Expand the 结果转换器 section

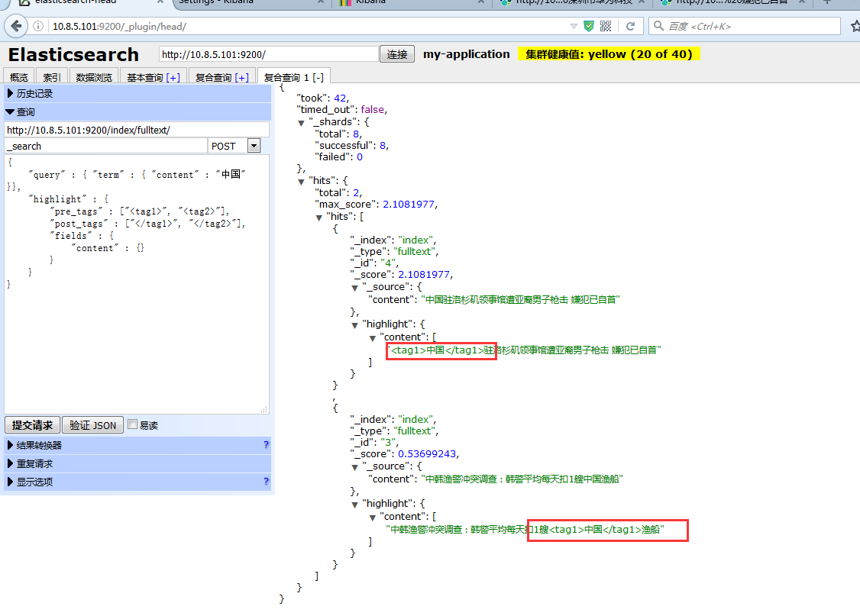click(x=137, y=445)
